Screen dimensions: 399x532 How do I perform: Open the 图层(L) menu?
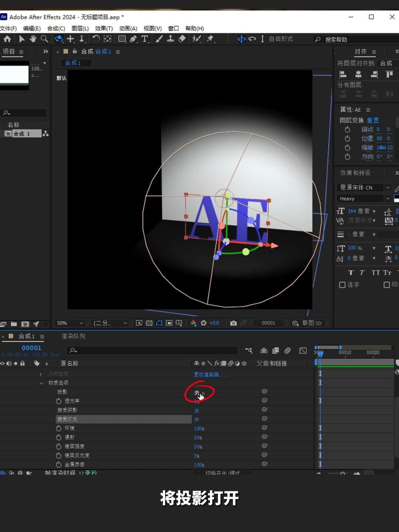pos(80,28)
